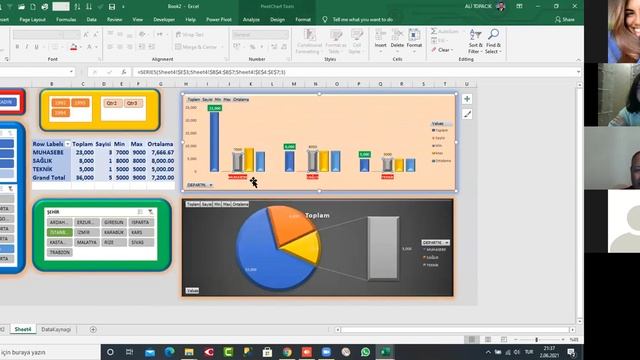Open Find & Select menu

click(x=493, y=42)
